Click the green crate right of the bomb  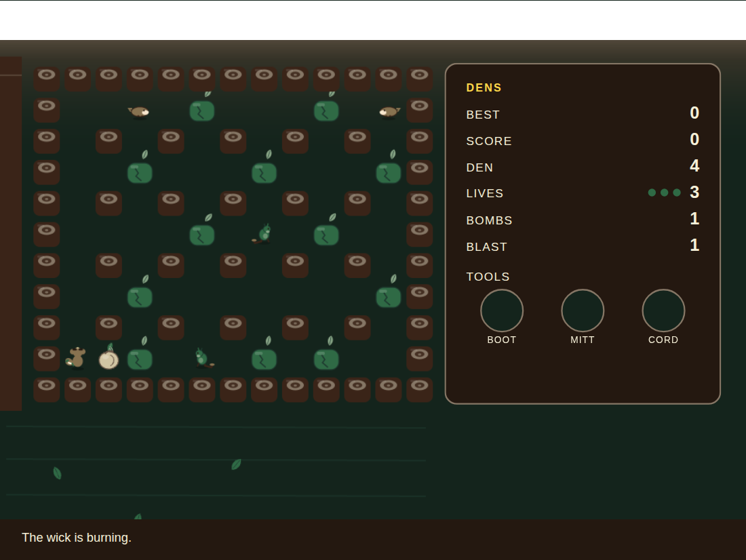140,359
